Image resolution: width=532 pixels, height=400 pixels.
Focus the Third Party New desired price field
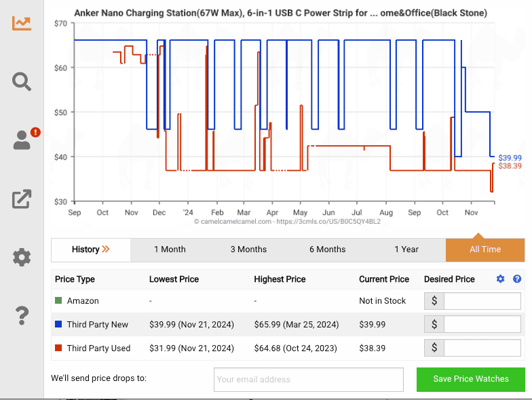tap(482, 324)
